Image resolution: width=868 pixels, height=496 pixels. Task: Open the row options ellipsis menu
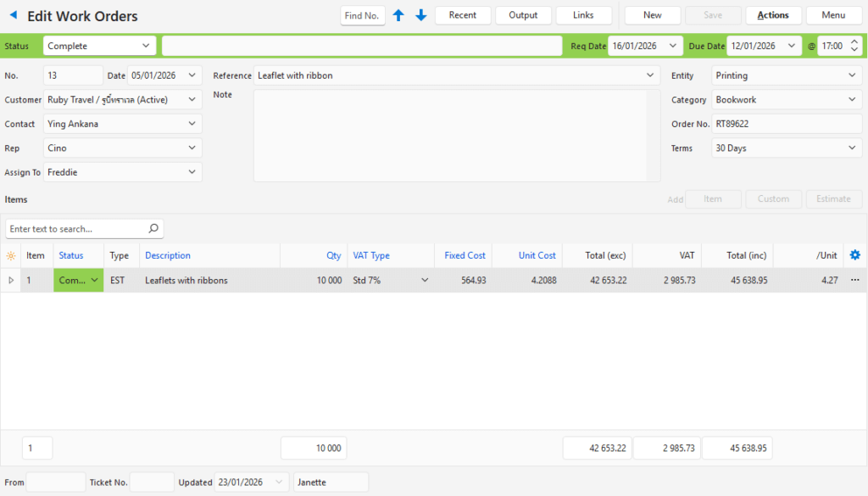pyautogui.click(x=854, y=281)
